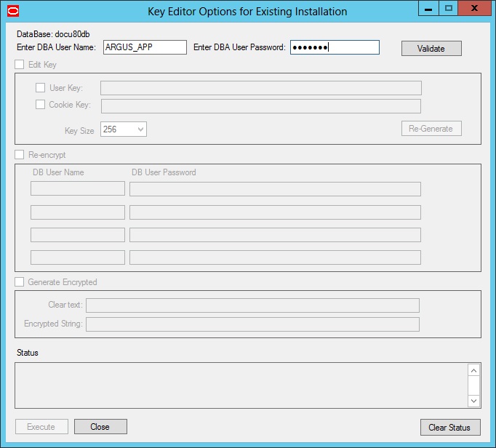Tick the Edit Key checkbox

click(20, 65)
